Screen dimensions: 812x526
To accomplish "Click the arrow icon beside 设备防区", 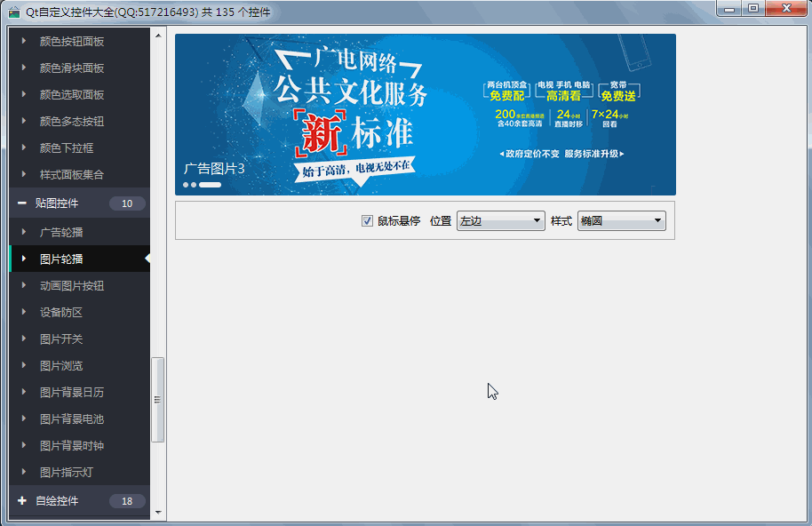I will (25, 313).
